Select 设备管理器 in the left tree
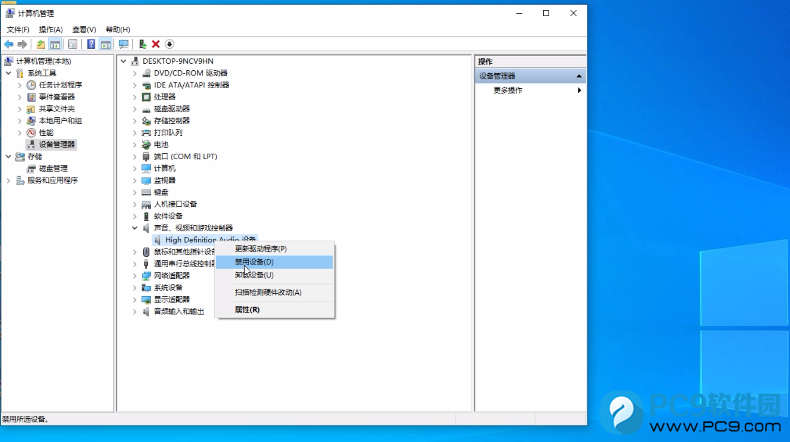Screen dimensions: 790x442 pos(57,145)
